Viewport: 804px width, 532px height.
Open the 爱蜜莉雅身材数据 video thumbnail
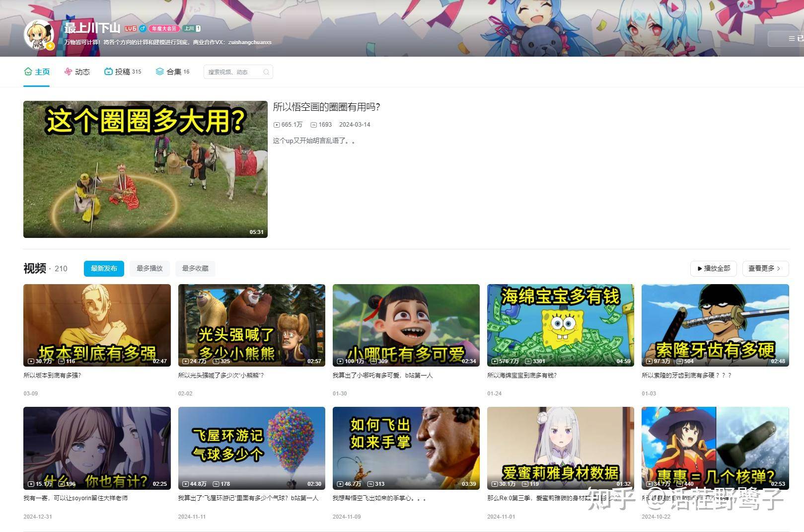(x=561, y=448)
